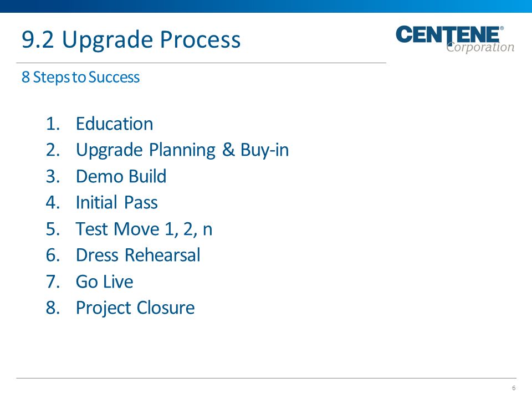Select Test Move 1, 2, n item
Viewport: 532px width, 399px height.
pos(144,229)
